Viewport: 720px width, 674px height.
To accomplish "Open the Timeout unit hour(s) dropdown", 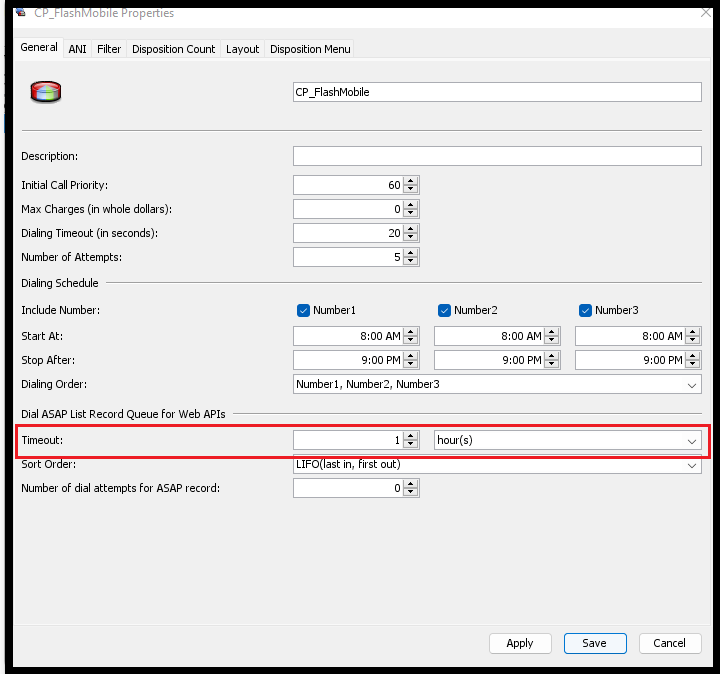I will pos(568,440).
